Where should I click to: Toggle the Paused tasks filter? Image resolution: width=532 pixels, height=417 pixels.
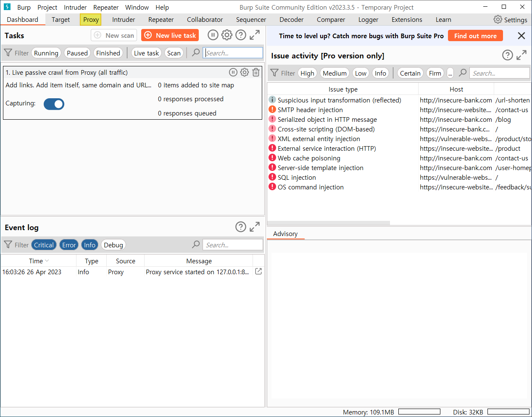pos(77,53)
